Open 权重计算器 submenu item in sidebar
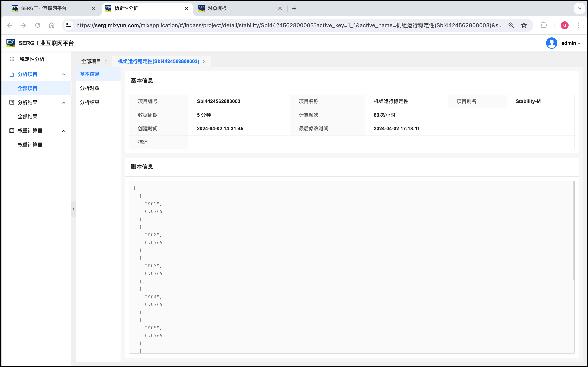This screenshot has height=367, width=588. [30, 145]
